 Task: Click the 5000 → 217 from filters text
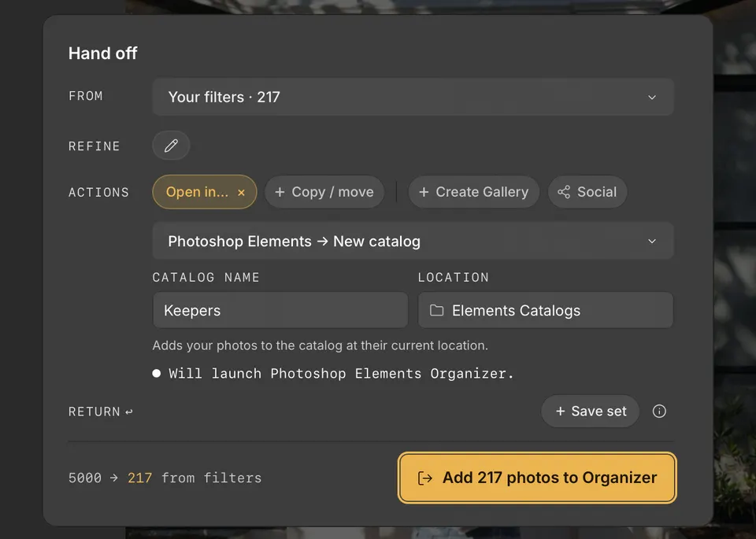tap(165, 478)
